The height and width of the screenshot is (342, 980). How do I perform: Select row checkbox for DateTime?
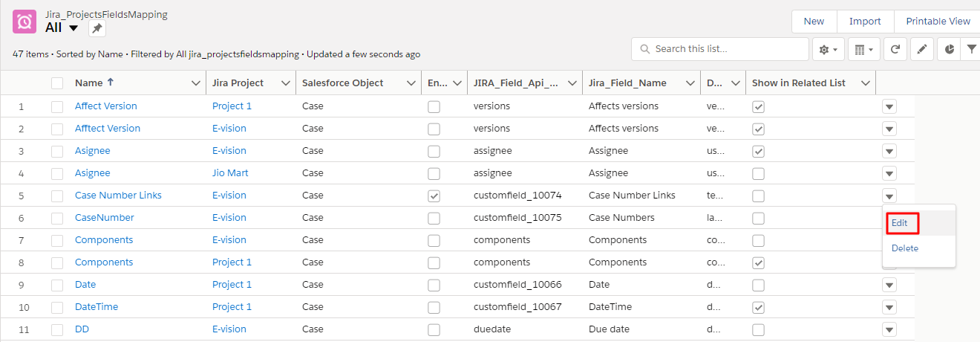[x=57, y=307]
